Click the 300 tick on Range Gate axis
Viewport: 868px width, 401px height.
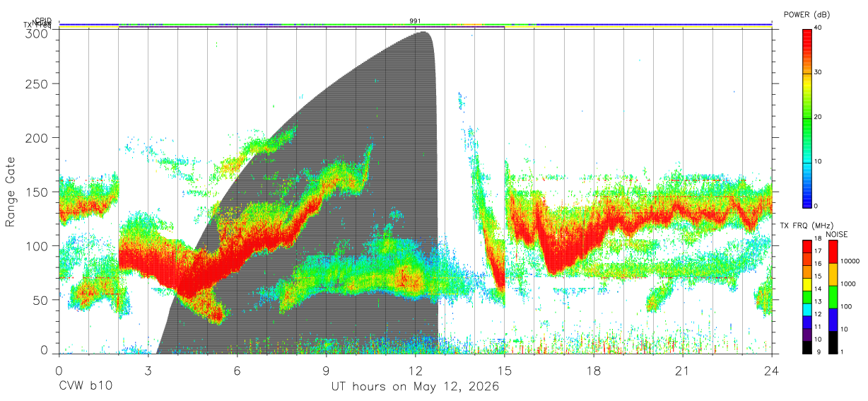click(37, 33)
